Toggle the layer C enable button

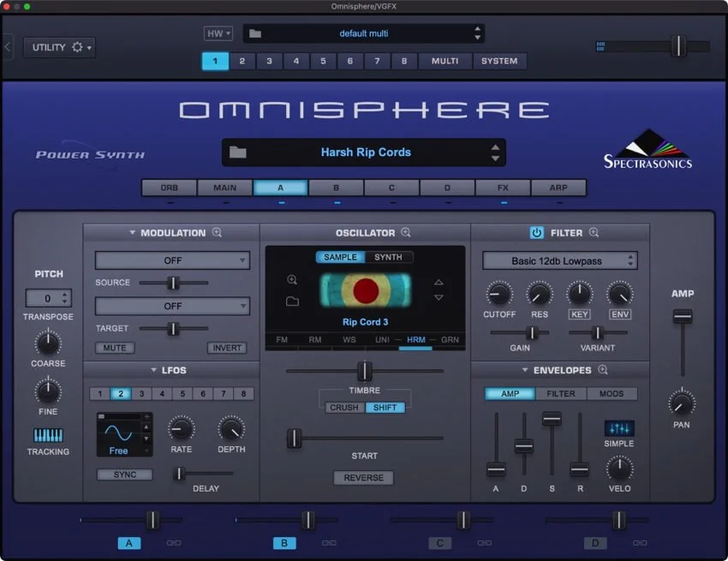point(439,543)
